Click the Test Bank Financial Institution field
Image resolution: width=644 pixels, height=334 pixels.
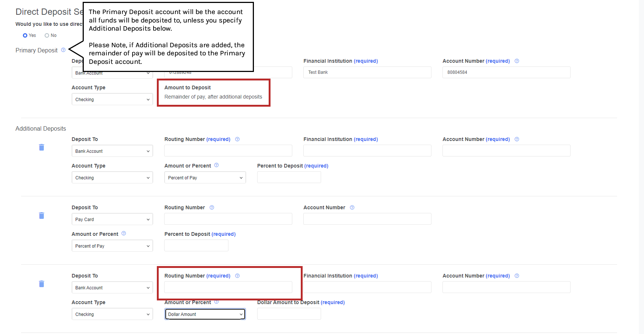tap(367, 72)
